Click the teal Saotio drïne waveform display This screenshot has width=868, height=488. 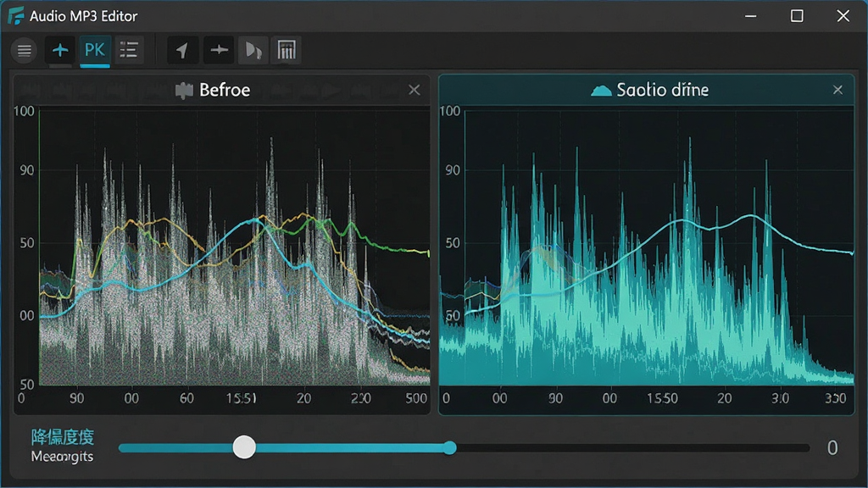647,247
